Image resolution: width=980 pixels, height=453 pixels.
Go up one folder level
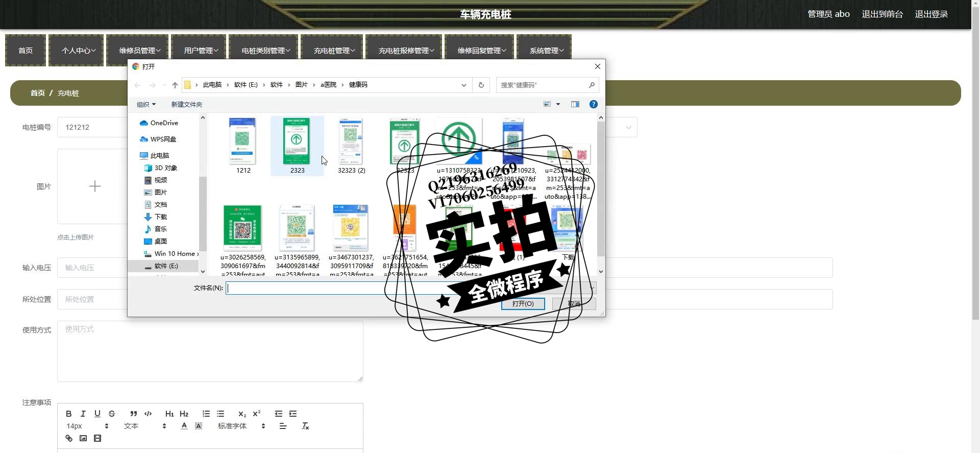[x=175, y=85]
